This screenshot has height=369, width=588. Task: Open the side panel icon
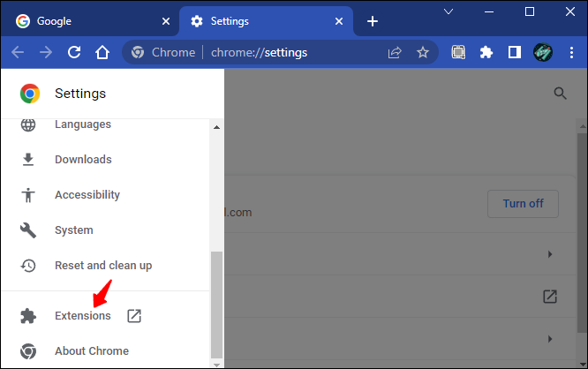[x=514, y=52]
